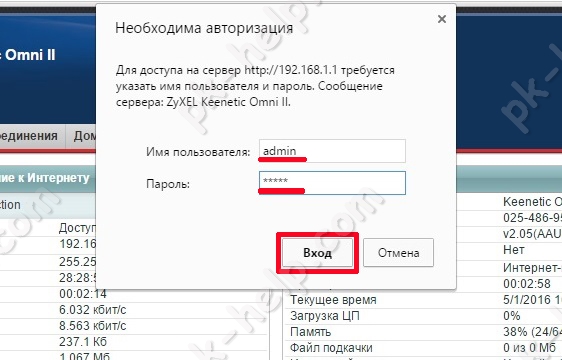Close the authorization dialog with X
562x360 pixels.
click(x=442, y=19)
